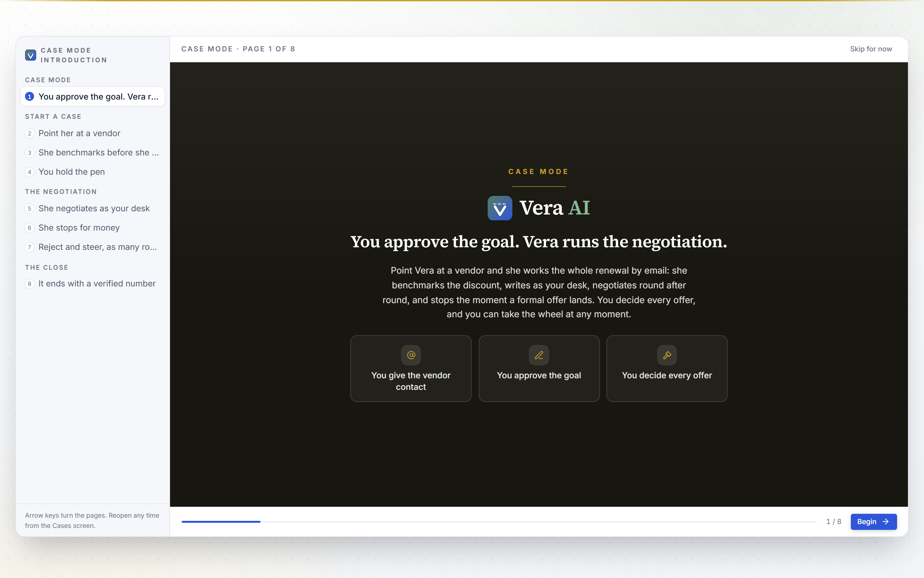This screenshot has height=578, width=924.
Task: Click the pencil icon above approve the goal
Action: 539,355
